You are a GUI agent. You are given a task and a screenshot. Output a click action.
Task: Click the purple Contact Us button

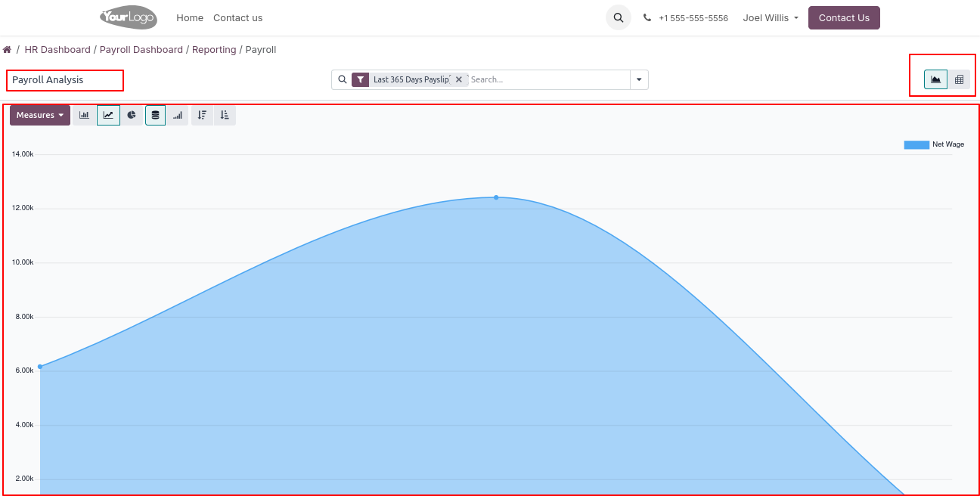(x=844, y=17)
